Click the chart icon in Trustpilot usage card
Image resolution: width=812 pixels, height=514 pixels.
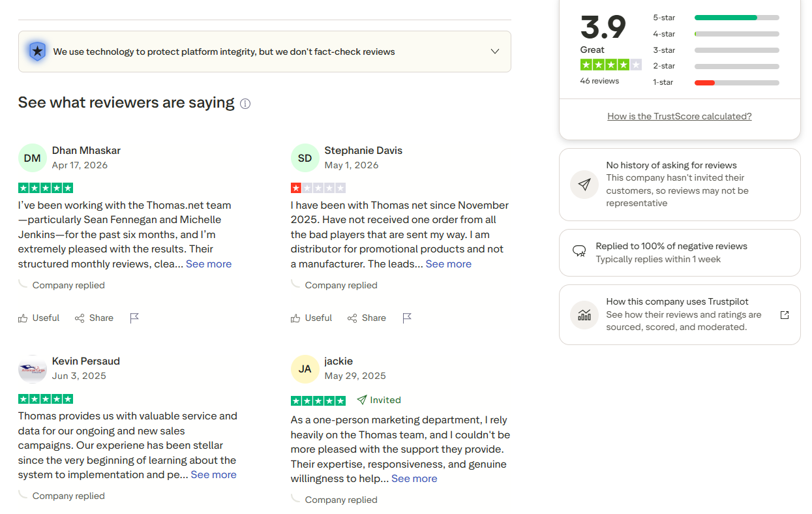tap(584, 315)
